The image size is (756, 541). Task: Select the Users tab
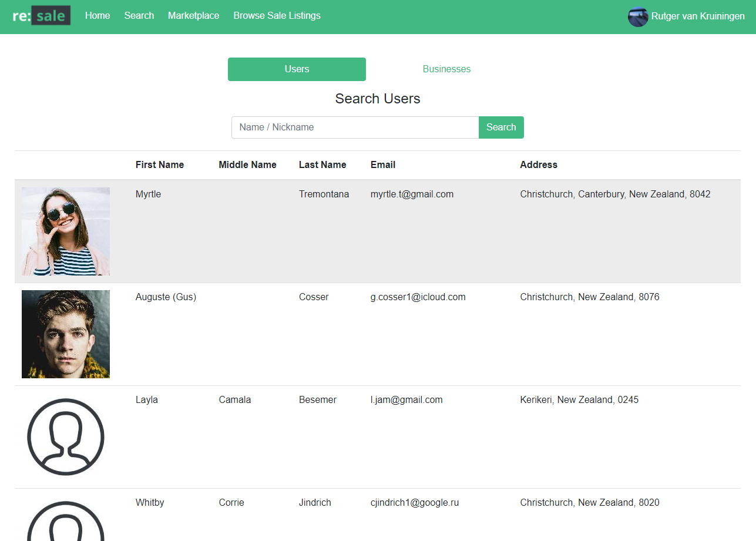coord(297,69)
